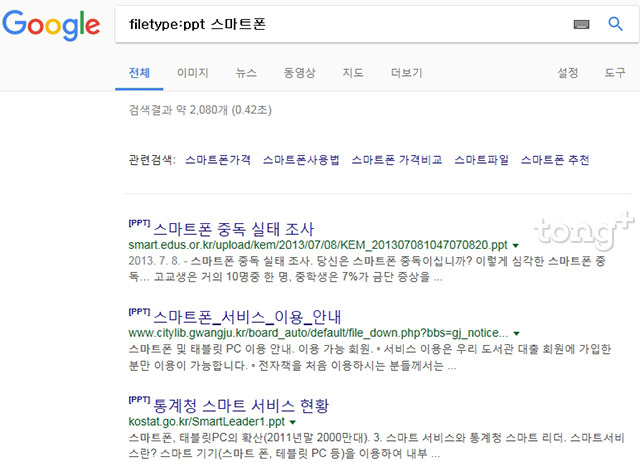Click the blue search magnifier icon

[x=616, y=24]
